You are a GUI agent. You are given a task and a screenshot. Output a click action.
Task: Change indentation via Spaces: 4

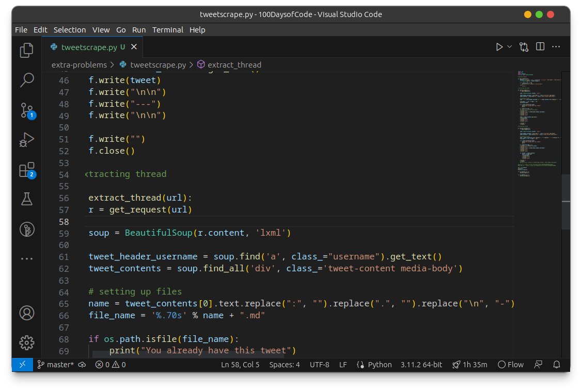point(285,365)
